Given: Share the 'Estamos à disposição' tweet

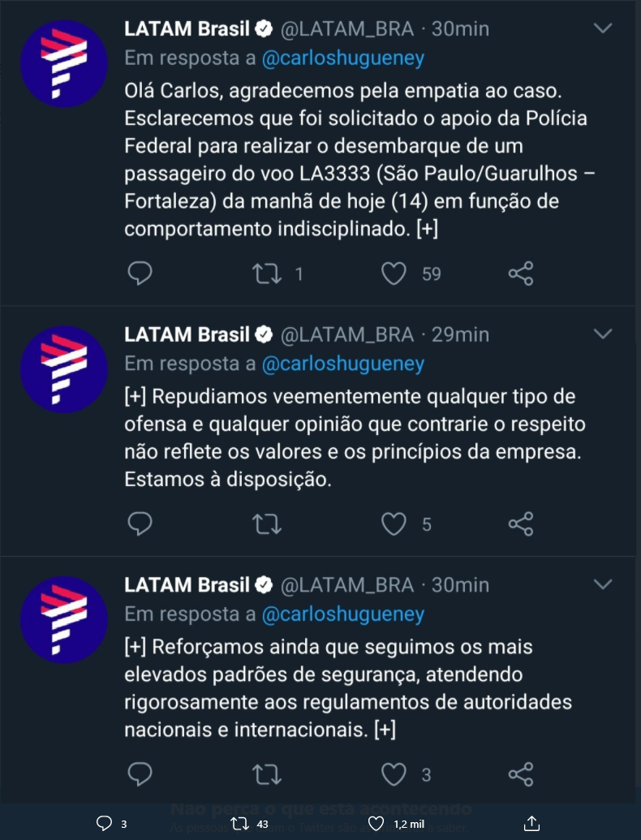Looking at the screenshot, I should tap(521, 524).
